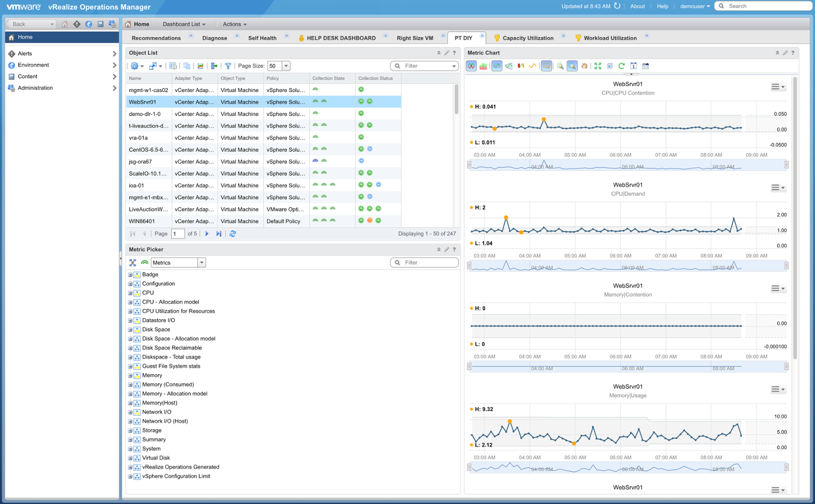This screenshot has height=504, width=815.
Task: Open the date controls calendar icon
Action: point(634,66)
